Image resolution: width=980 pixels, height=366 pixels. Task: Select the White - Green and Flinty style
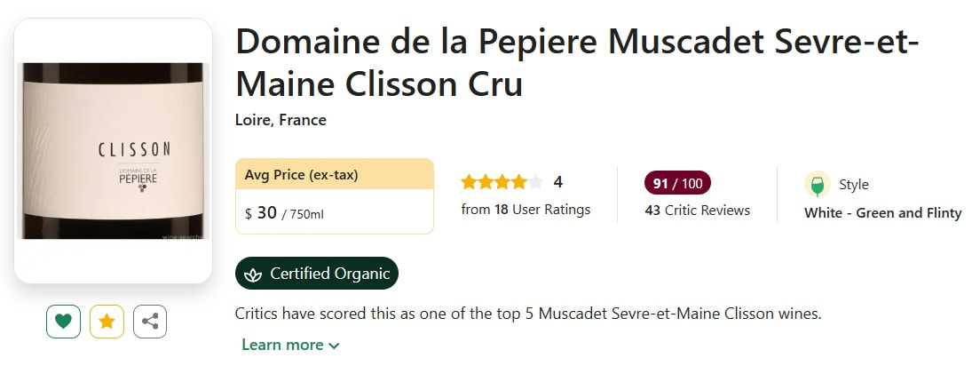(x=882, y=213)
